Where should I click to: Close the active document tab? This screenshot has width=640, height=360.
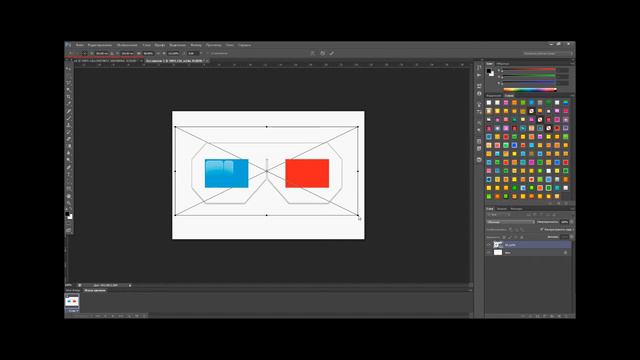coord(207,61)
